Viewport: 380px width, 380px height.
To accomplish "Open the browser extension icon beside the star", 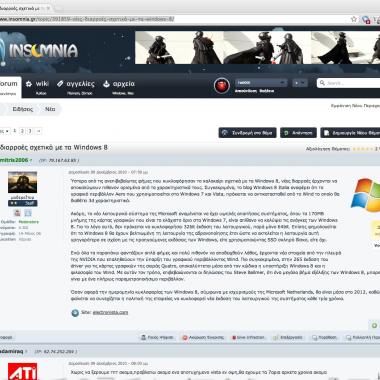I will (x=366, y=20).
